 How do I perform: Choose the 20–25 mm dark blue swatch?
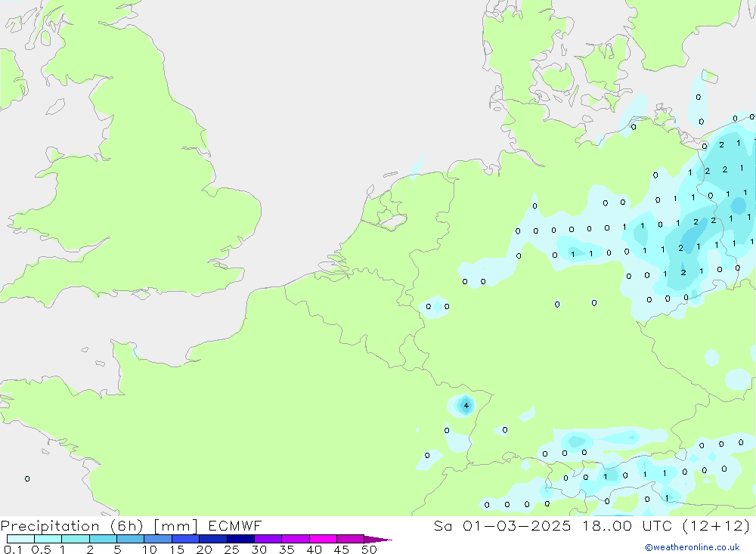pos(213,539)
